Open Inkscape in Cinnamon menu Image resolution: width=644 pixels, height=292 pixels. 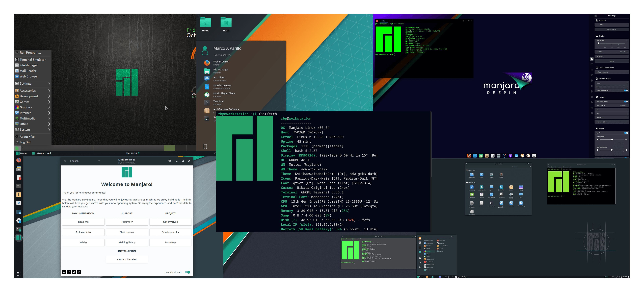pos(441,243)
